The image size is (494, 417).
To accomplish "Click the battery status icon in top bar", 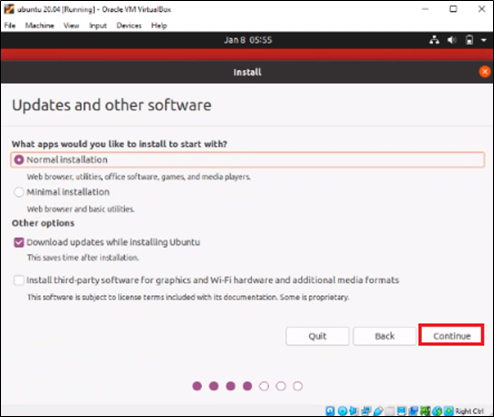I will click(469, 40).
